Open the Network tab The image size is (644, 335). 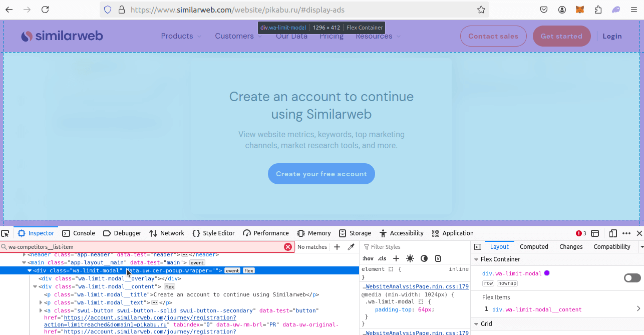coord(167,233)
